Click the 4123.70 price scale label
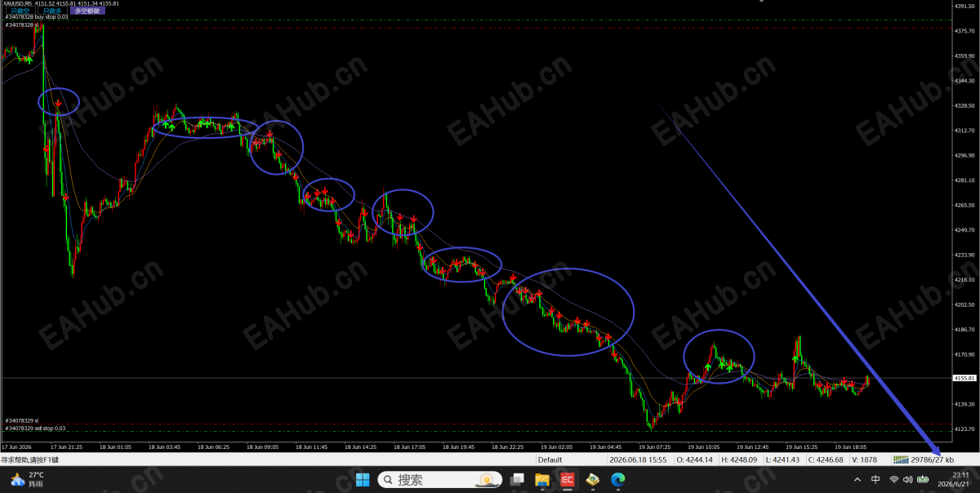 click(x=964, y=429)
